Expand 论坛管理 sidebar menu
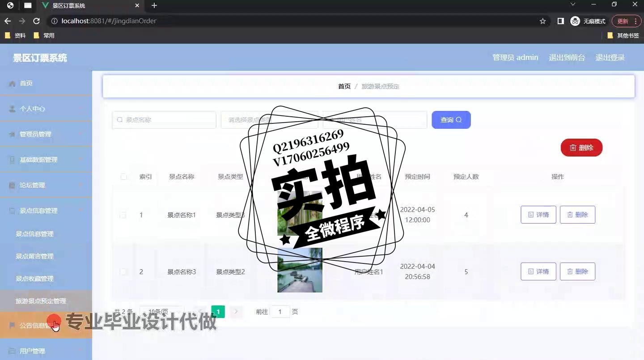Viewport: 644px width, 360px height. click(46, 185)
